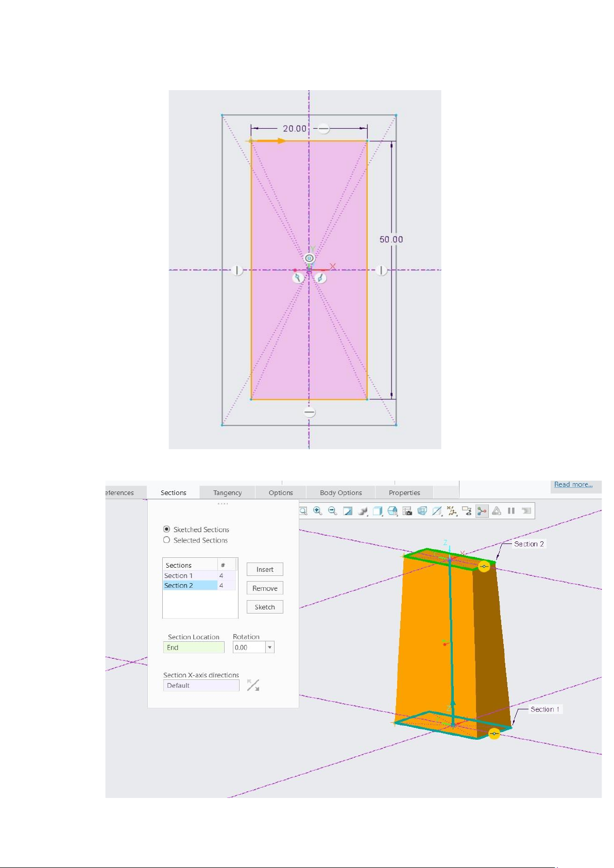Image resolution: width=614 pixels, height=868 pixels.
Task: Click the Section X-axis directions Default field
Action: click(201, 686)
